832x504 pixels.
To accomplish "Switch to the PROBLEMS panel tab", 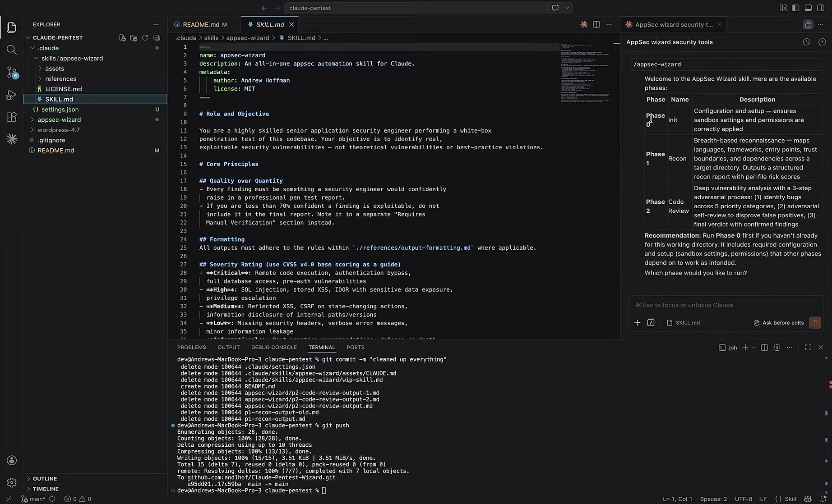I will coord(191,348).
